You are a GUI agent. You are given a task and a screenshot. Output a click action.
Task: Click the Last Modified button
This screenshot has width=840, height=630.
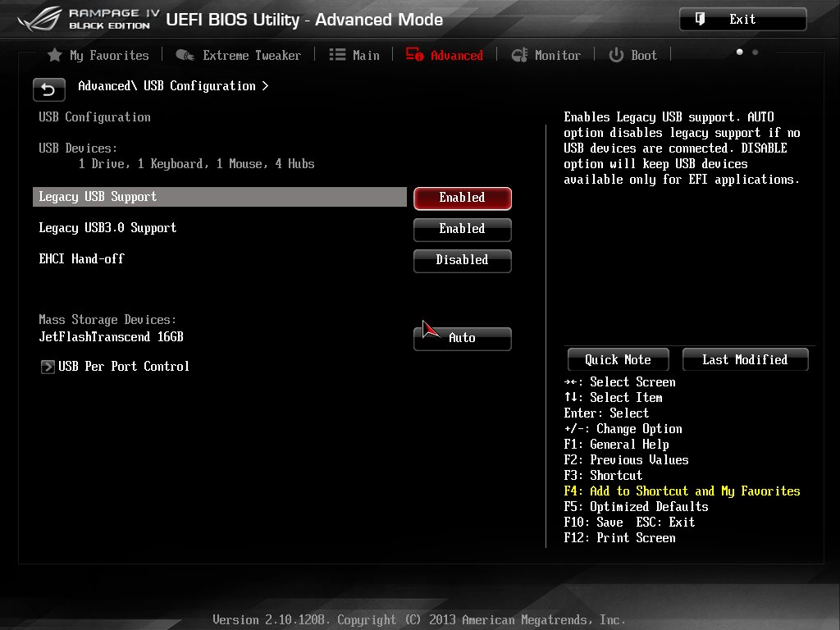coord(745,359)
